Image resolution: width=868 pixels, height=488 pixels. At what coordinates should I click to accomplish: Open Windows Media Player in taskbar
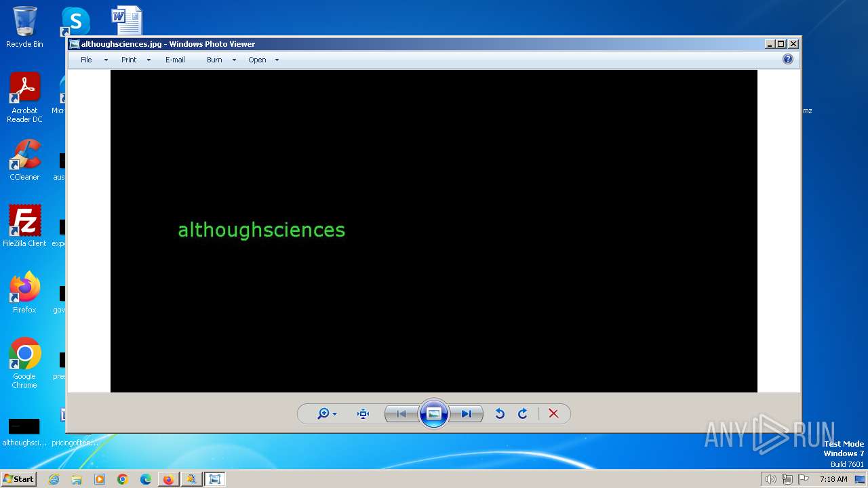click(100, 479)
